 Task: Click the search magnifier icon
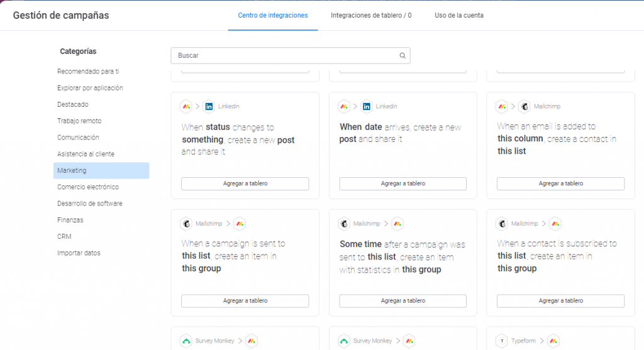pyautogui.click(x=402, y=55)
